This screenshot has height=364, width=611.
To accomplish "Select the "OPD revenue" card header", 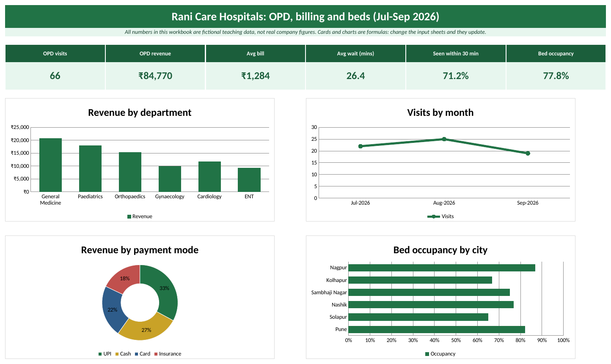I will click(155, 54).
